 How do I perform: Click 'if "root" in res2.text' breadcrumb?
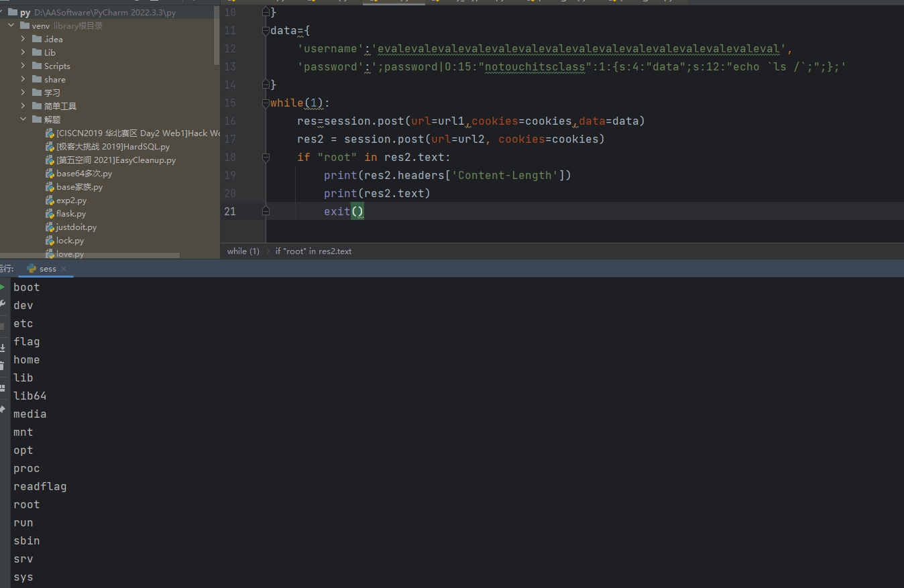coord(313,251)
